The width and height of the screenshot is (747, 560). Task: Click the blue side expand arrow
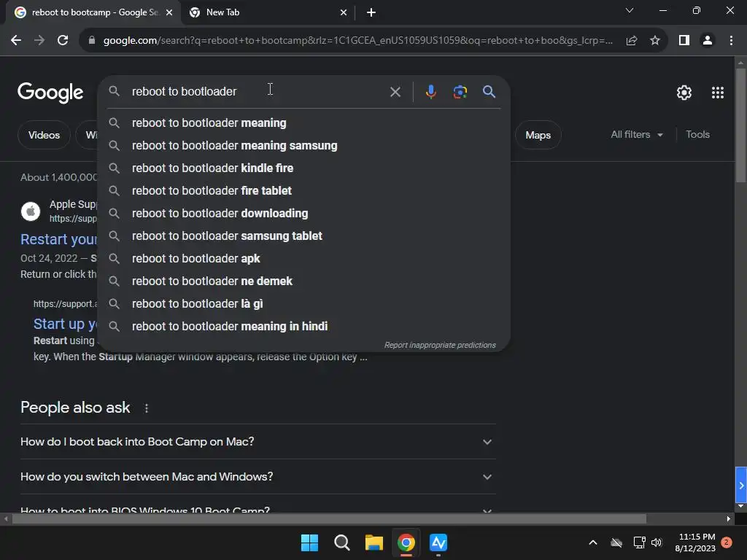tap(741, 485)
